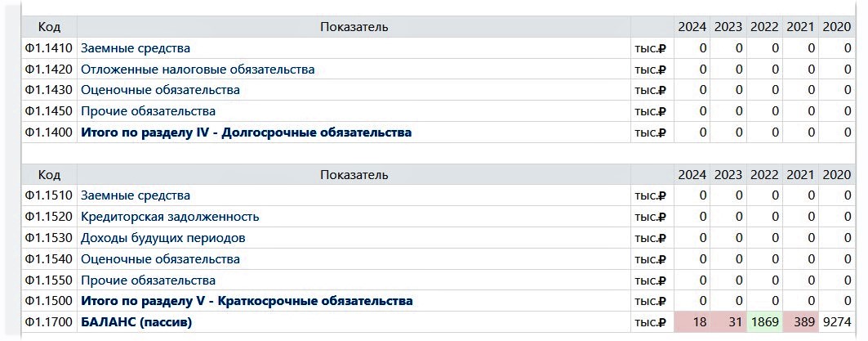Select Оценочные обязательства in row Ф1.1430
The image size is (868, 341).
pos(160,90)
